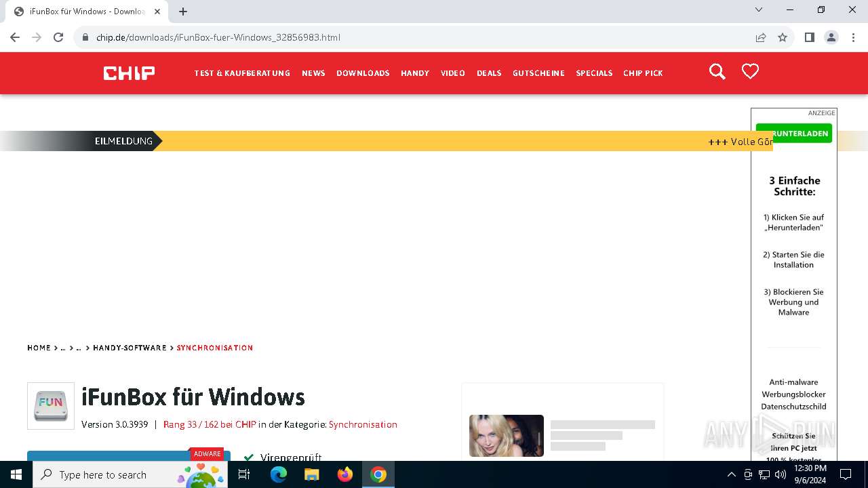Open the Rang 33 / 162 bei CHIP link
Image resolution: width=868 pixels, height=488 pixels.
coord(210,424)
